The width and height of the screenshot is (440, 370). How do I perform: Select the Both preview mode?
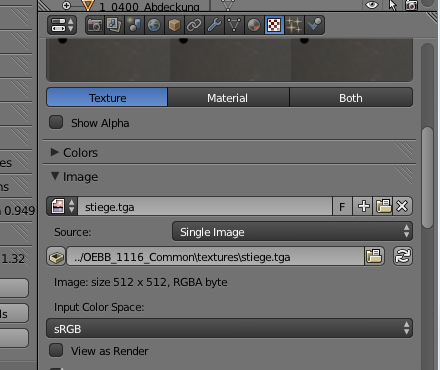351,98
